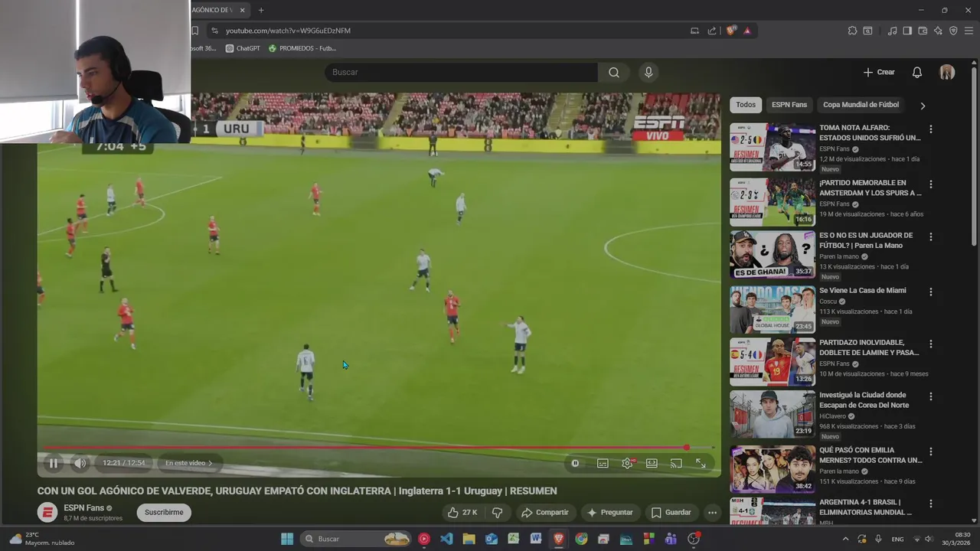Select the 'Todos' filter chip
This screenshot has width=980, height=551.
click(x=746, y=105)
